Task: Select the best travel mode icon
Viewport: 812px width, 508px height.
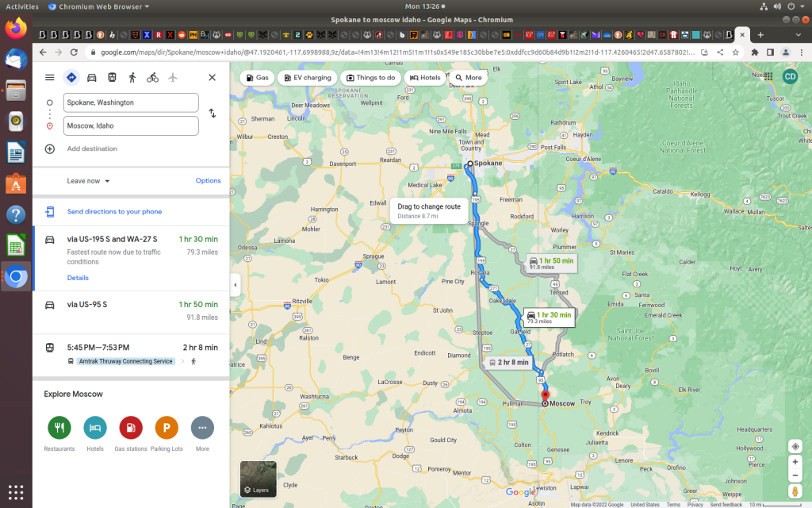Action: click(71, 78)
